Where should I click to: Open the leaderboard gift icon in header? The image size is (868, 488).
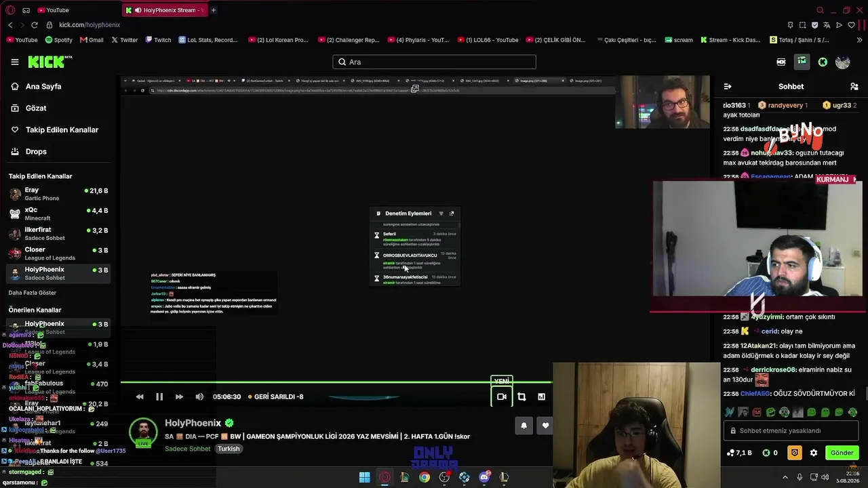[802, 62]
